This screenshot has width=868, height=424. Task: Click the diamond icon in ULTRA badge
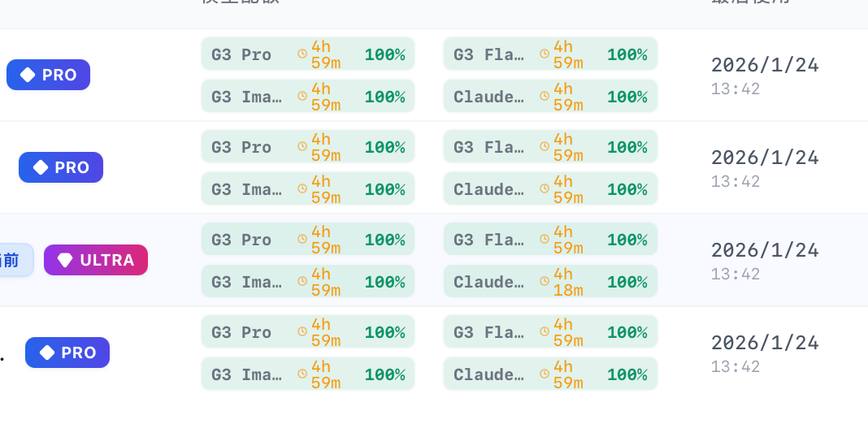[65, 260]
